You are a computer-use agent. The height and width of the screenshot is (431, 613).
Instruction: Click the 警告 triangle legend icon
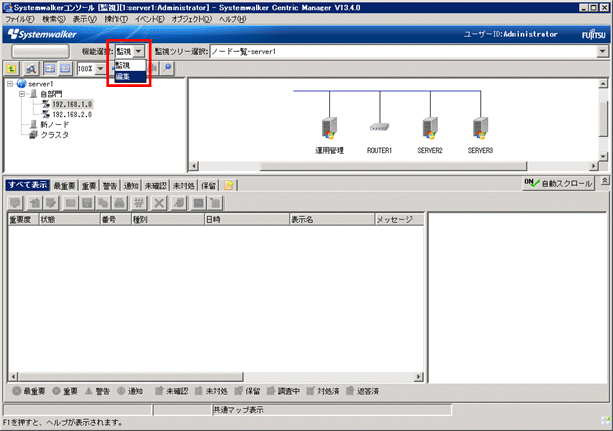coord(89,391)
